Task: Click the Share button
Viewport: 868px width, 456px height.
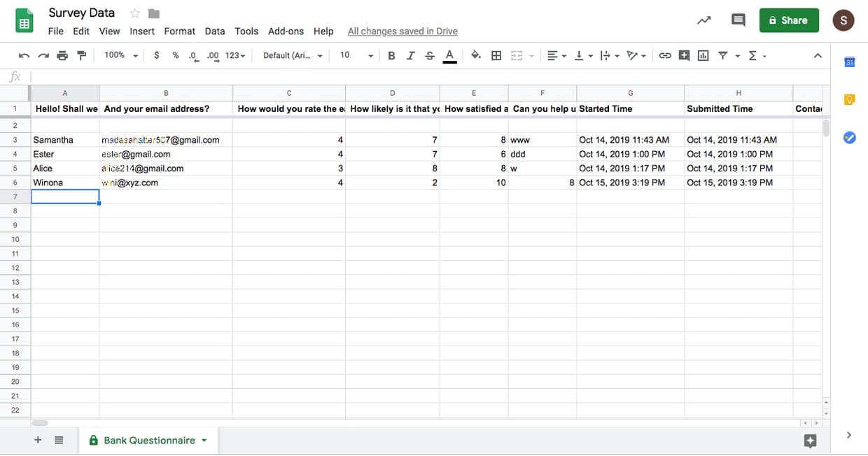Action: [x=789, y=20]
